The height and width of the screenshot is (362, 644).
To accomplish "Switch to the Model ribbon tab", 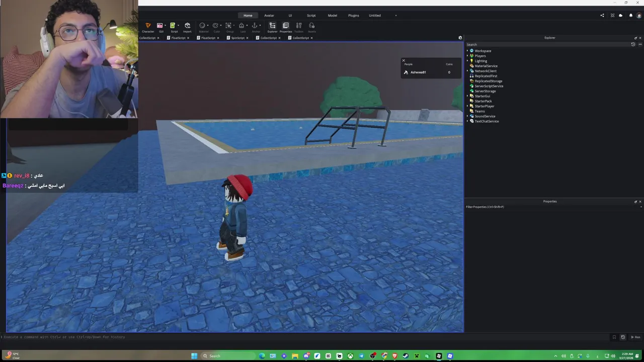I will pyautogui.click(x=333, y=16).
